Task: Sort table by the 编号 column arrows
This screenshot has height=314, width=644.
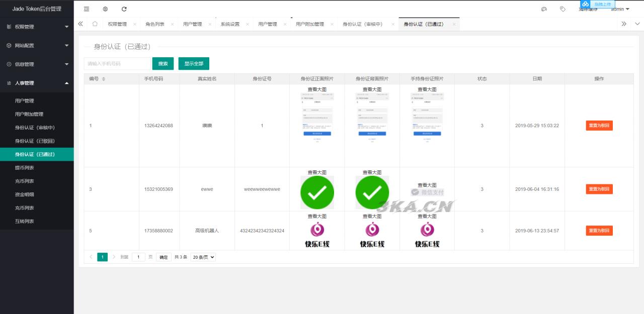Action: [104, 79]
